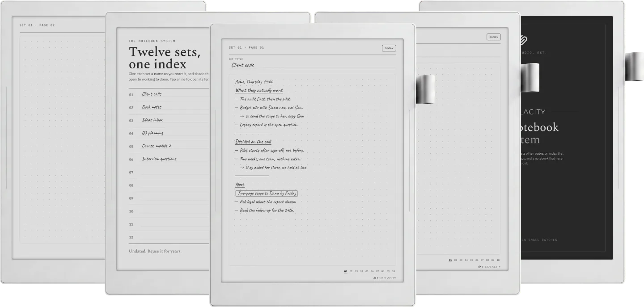The height and width of the screenshot is (307, 644).
Task: Click the "Legacy export is the open question." line
Action: click(x=267, y=125)
